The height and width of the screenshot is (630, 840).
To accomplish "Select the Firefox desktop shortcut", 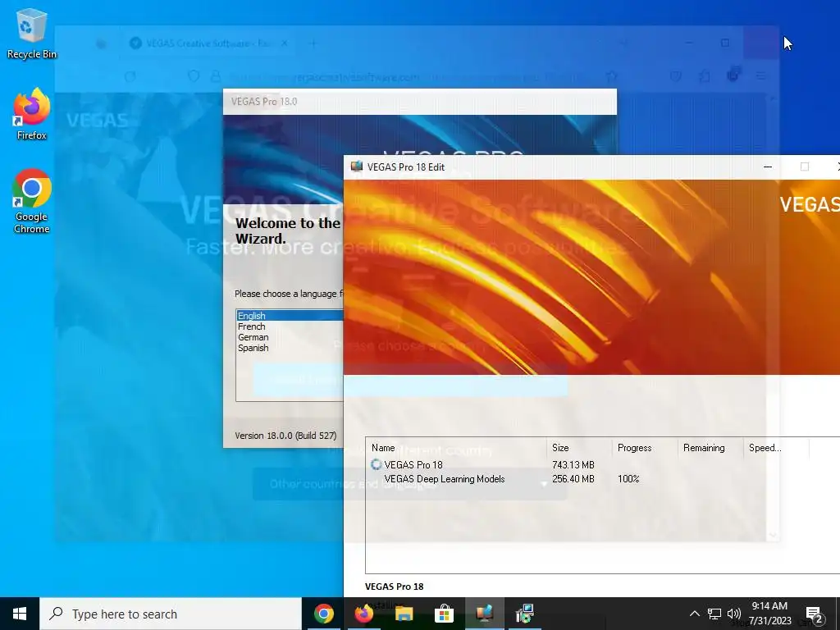I will [x=31, y=114].
